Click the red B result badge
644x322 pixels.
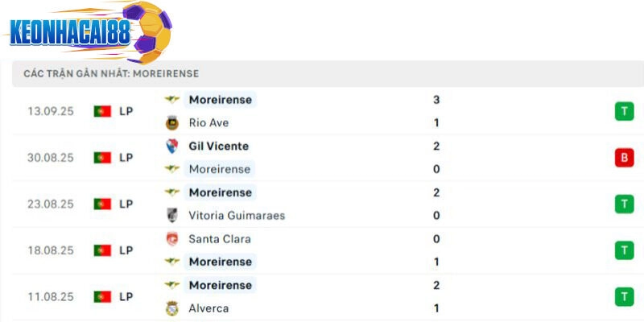624,158
